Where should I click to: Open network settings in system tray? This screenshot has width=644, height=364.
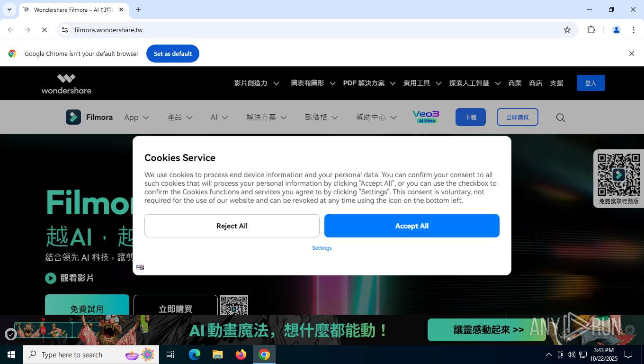(x=583, y=355)
